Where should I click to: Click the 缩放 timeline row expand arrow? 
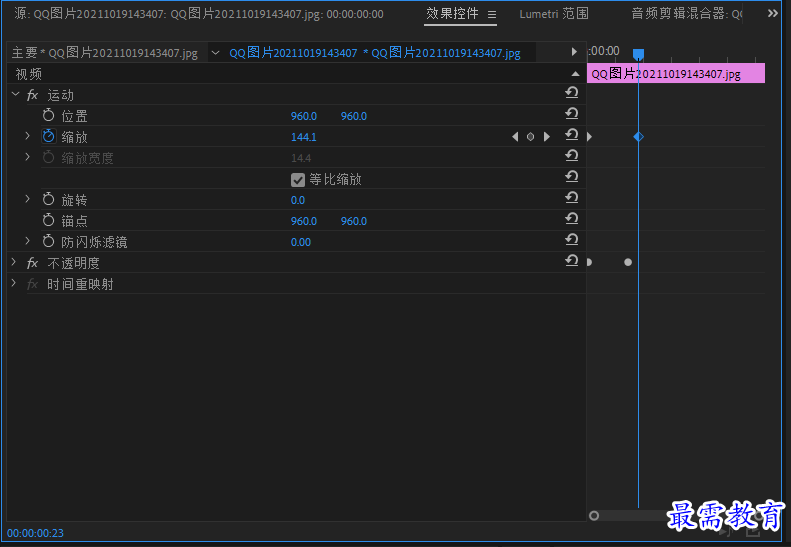point(589,137)
